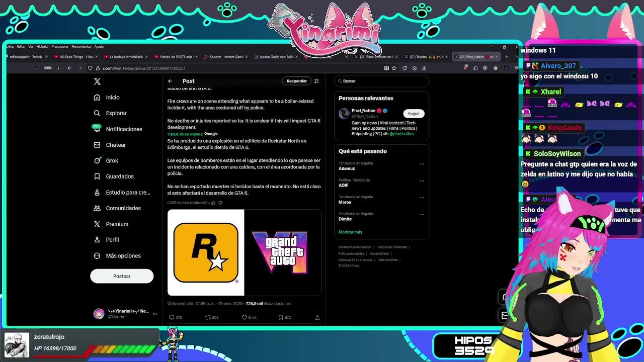Click the Responder button
Screen dimensions: 644x362
[x=296, y=81]
